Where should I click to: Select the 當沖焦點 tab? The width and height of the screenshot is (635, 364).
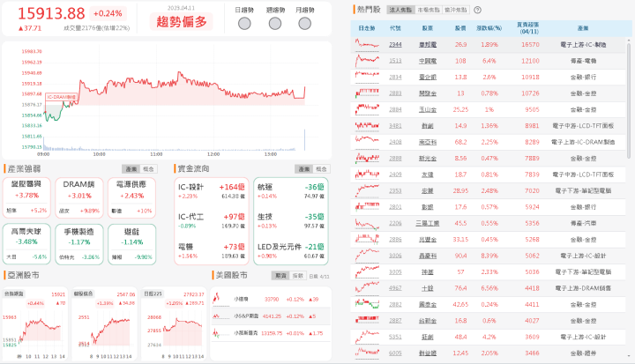(x=456, y=10)
